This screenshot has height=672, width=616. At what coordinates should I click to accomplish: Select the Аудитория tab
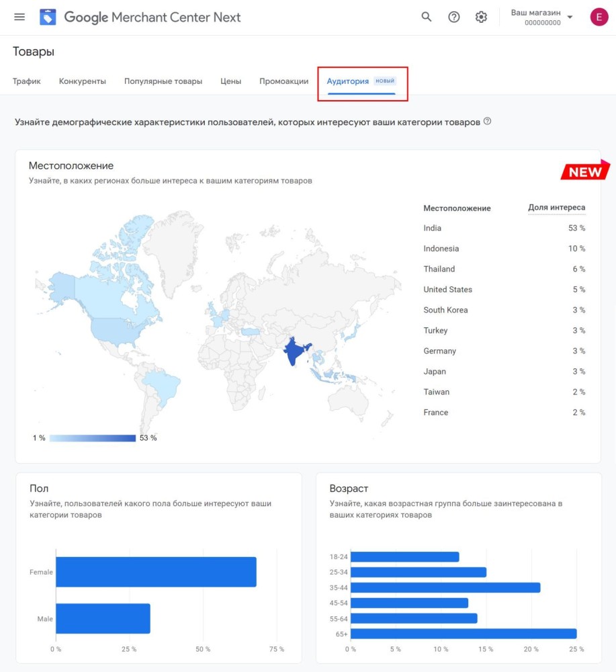(361, 81)
